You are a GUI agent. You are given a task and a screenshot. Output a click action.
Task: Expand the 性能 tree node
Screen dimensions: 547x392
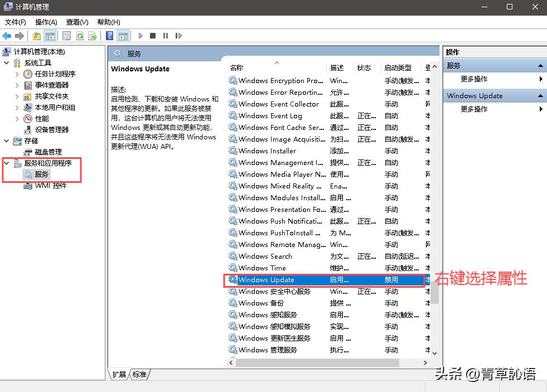17,119
